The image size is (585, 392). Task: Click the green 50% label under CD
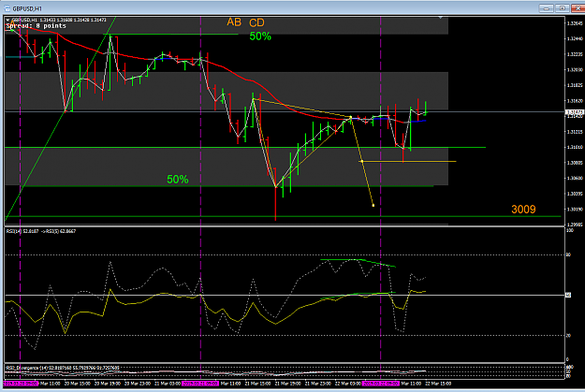tap(260, 36)
